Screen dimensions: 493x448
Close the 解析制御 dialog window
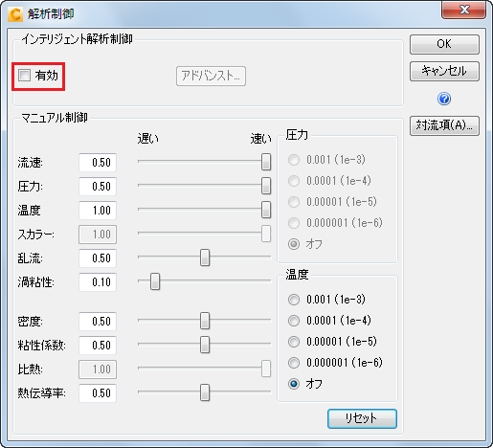tap(464, 10)
